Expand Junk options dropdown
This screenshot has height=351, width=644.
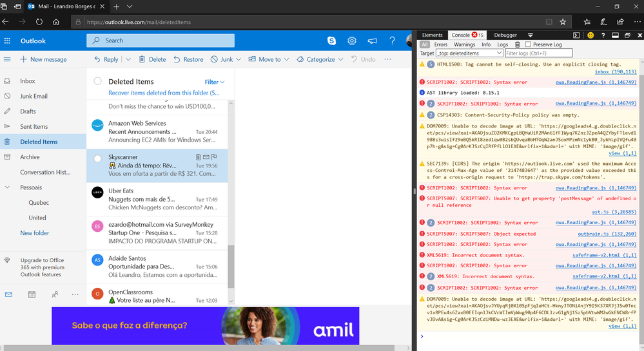pyautogui.click(x=239, y=59)
